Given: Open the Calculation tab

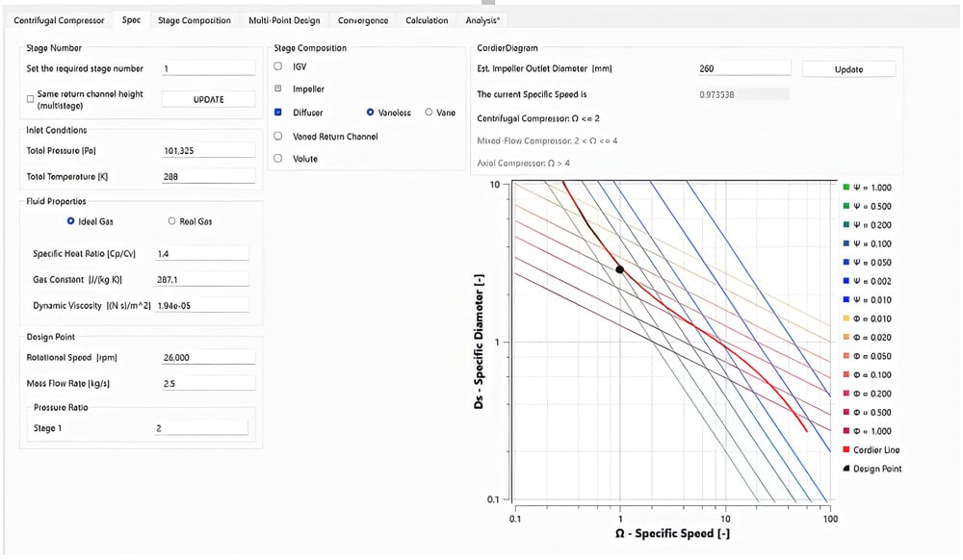Looking at the screenshot, I should click(x=427, y=20).
